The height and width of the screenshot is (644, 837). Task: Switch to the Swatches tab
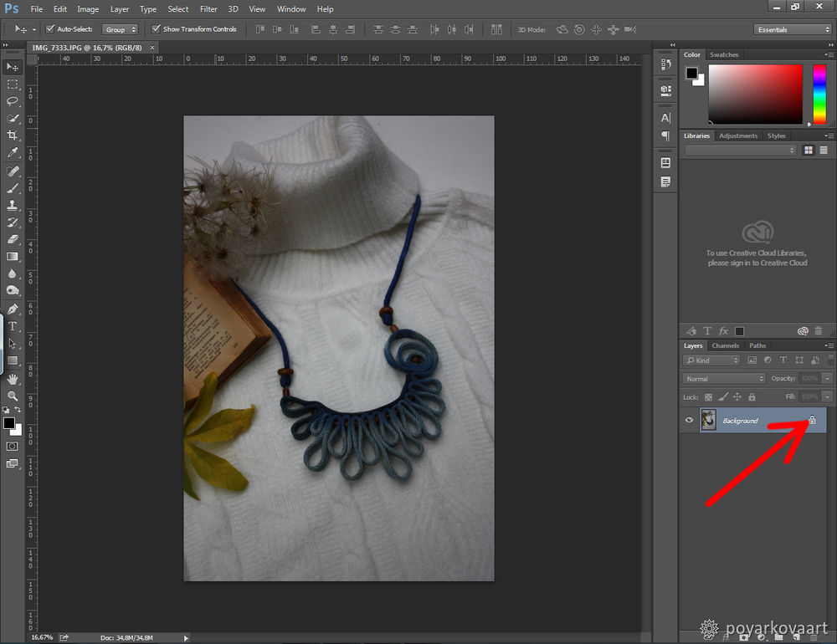pyautogui.click(x=724, y=55)
